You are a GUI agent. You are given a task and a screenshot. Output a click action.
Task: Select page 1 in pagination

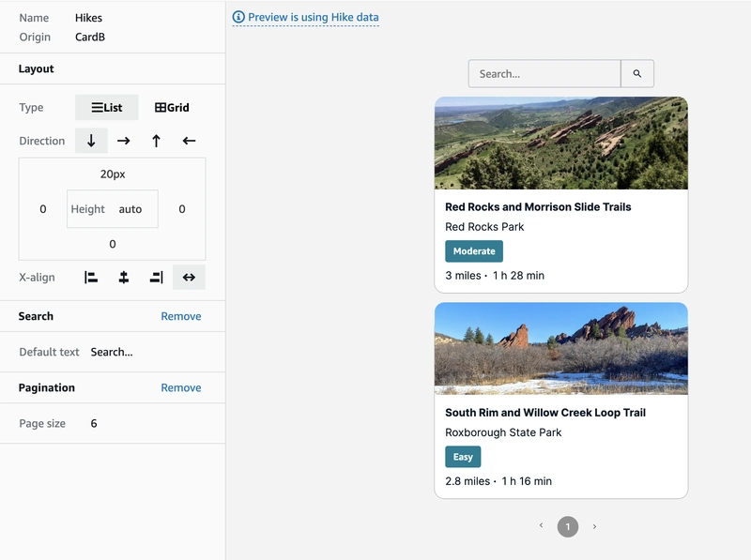[x=568, y=527]
